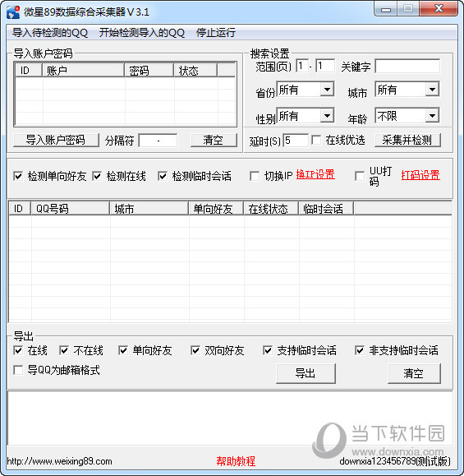The image size is (464, 476).
Task: Click the 密码 column header
Action: pyautogui.click(x=149, y=71)
